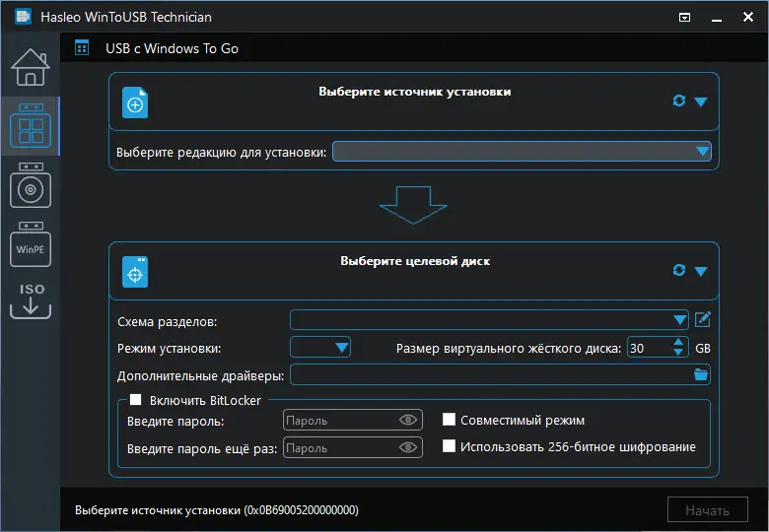Open the installation mode dropdown
The height and width of the screenshot is (532, 769).
point(320,348)
